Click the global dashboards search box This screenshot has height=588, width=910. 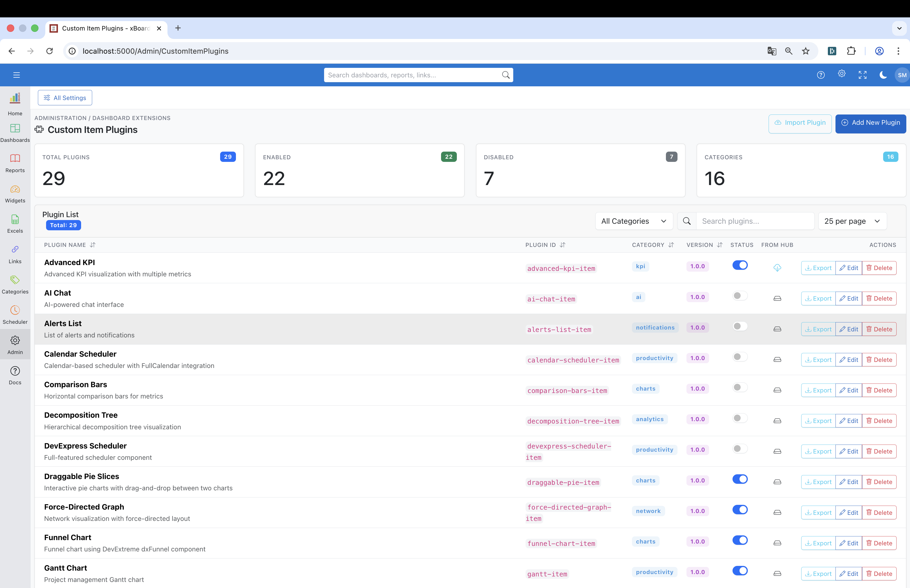[x=418, y=75]
